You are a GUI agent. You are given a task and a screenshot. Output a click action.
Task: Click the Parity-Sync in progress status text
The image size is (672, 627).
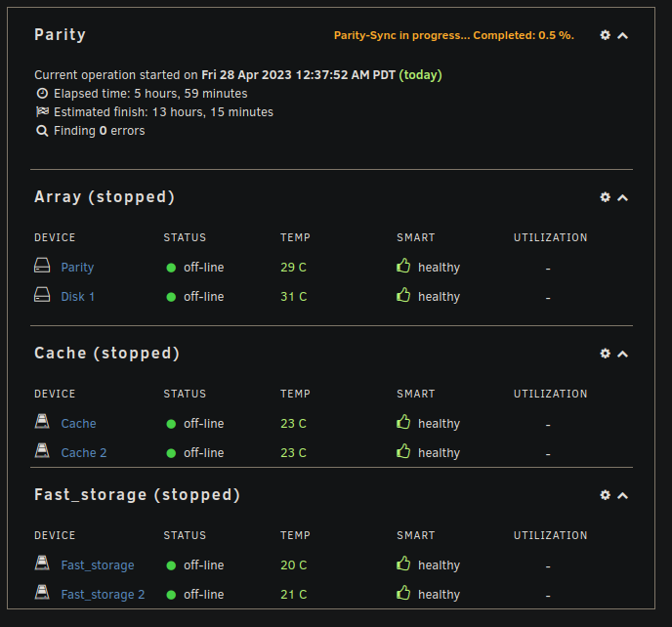[x=454, y=35]
